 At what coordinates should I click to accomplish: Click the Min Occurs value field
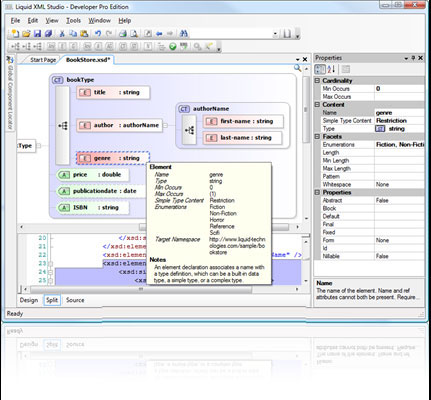(399, 89)
